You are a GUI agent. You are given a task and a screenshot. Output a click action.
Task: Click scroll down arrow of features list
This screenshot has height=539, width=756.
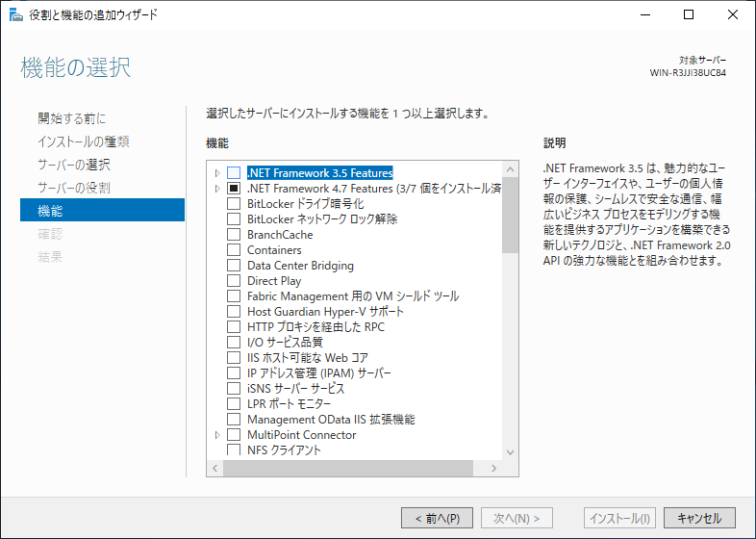510,452
